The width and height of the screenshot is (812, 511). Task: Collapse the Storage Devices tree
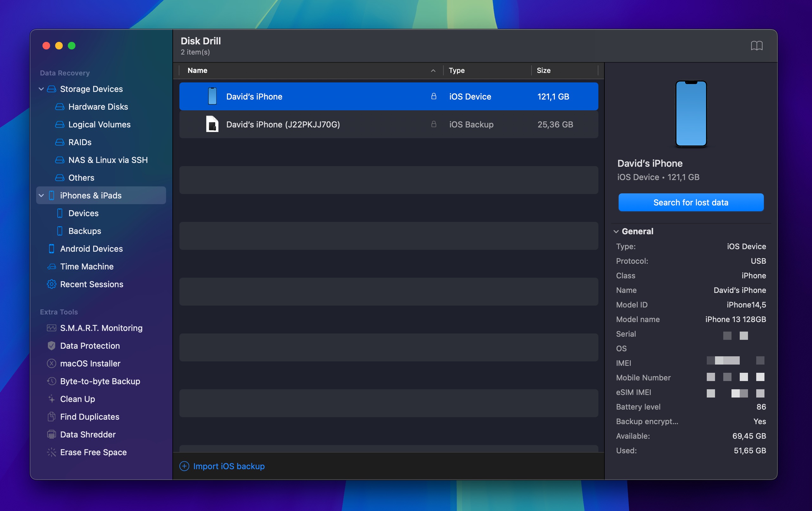pos(41,89)
